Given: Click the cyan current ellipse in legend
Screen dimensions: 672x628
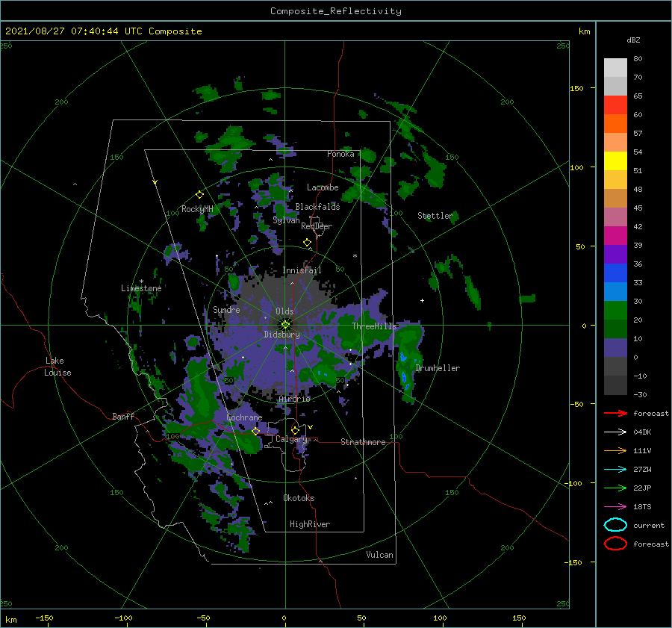Looking at the screenshot, I should 615,525.
